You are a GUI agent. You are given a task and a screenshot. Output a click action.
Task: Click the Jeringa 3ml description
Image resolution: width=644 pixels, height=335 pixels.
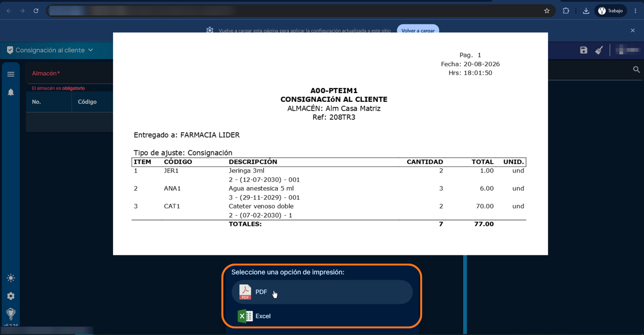coord(246,171)
